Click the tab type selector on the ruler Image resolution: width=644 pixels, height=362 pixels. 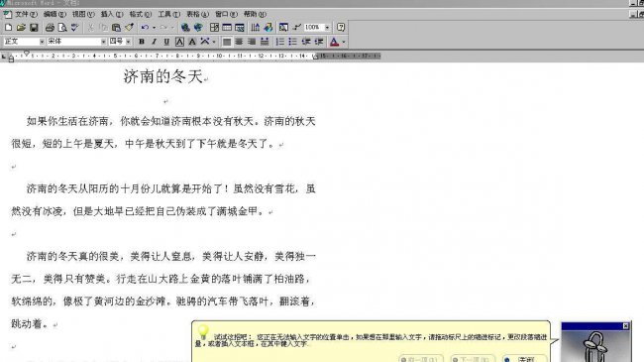[4, 57]
